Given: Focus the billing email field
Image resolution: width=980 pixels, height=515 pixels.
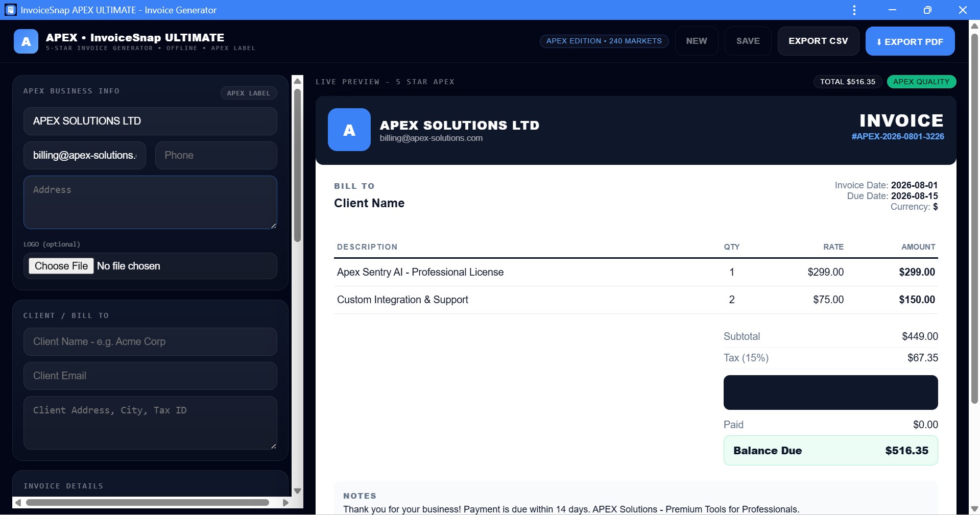Looking at the screenshot, I should point(85,155).
